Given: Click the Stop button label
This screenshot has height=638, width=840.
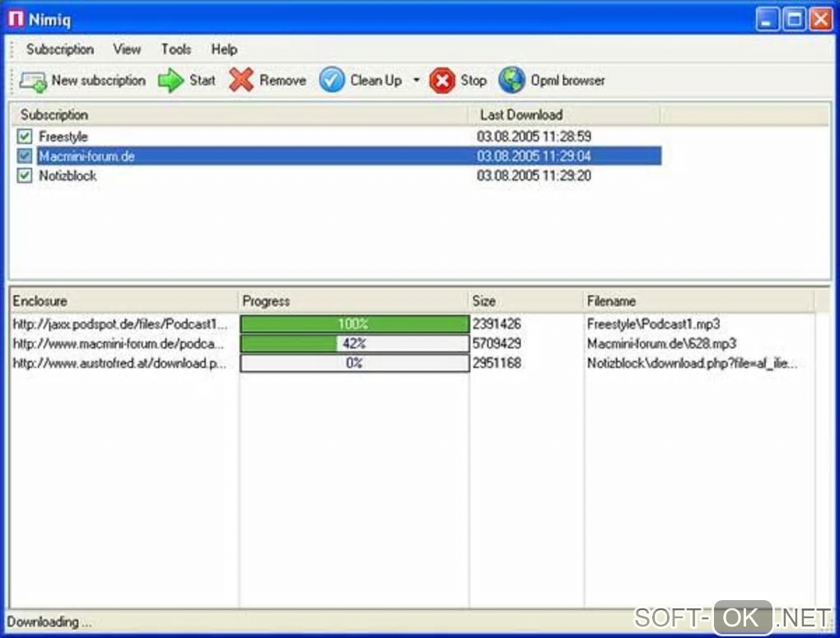Looking at the screenshot, I should click(x=474, y=81).
